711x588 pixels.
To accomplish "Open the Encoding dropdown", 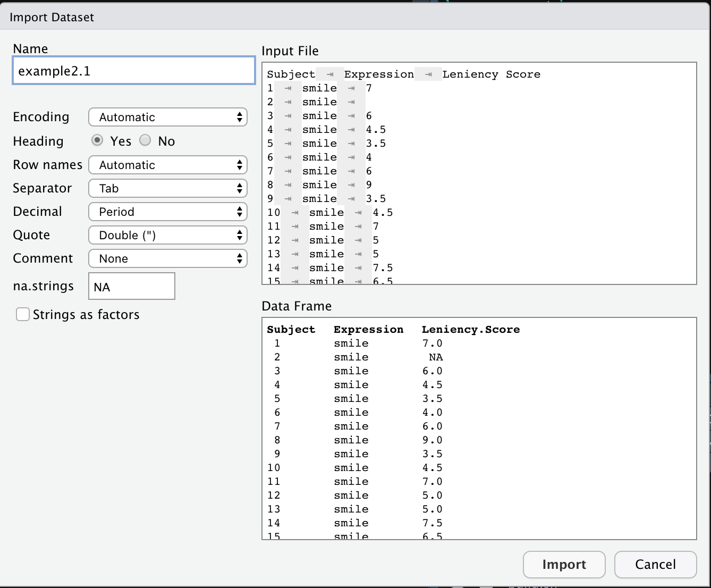I will point(167,117).
